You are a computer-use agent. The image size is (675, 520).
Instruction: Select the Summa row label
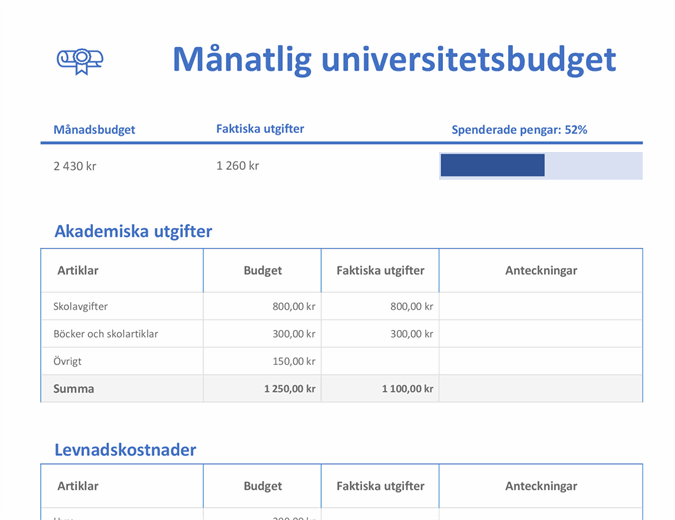74,389
